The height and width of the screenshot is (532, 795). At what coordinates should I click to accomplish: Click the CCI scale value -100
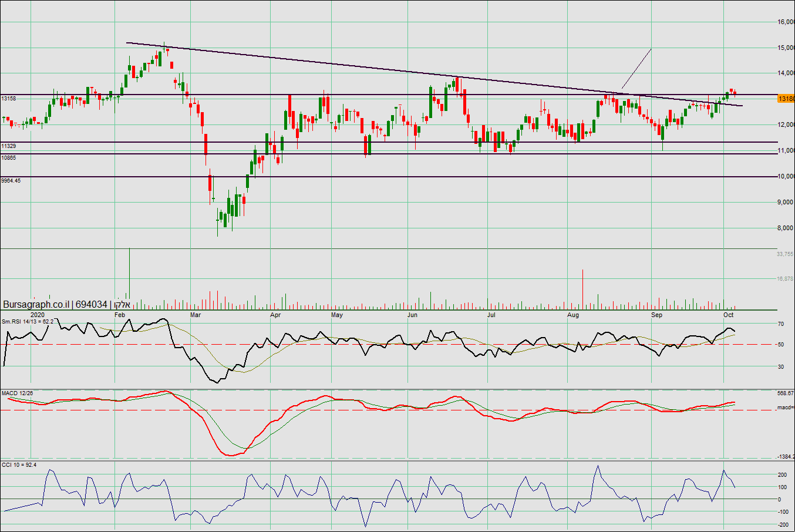[x=783, y=512]
